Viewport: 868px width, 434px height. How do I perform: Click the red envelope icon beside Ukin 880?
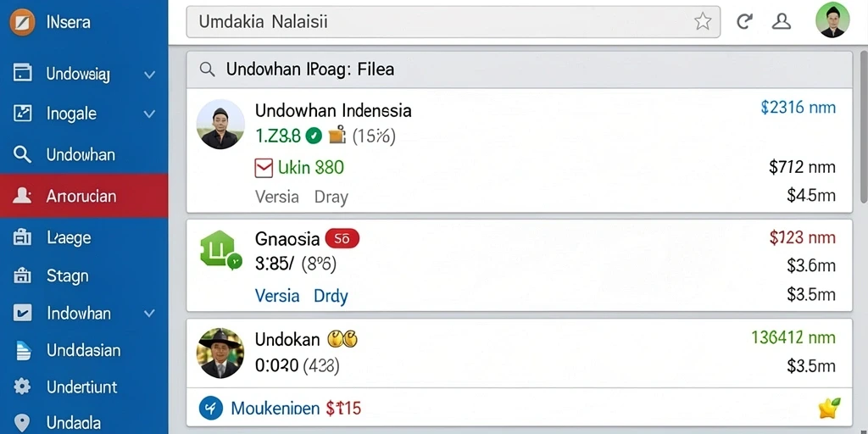264,168
